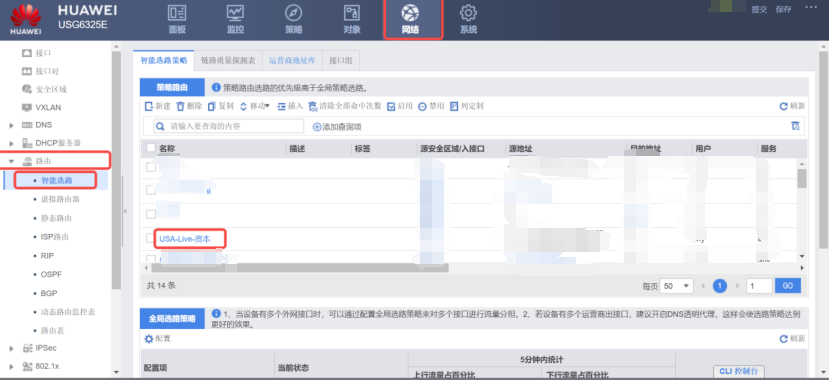Expand the DHCP服务器 tree node

point(12,143)
